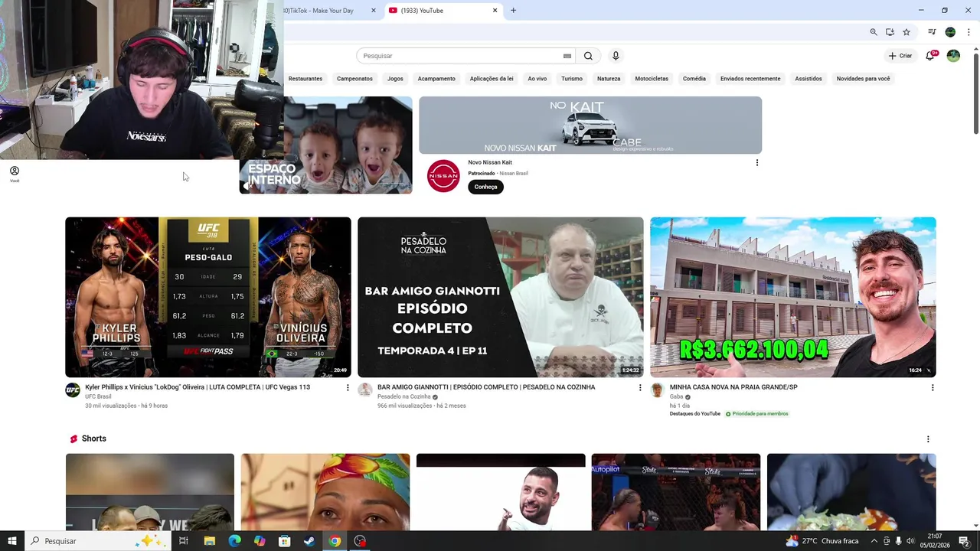
Task: Open Chrome three-dot menu
Action: pos(968,32)
